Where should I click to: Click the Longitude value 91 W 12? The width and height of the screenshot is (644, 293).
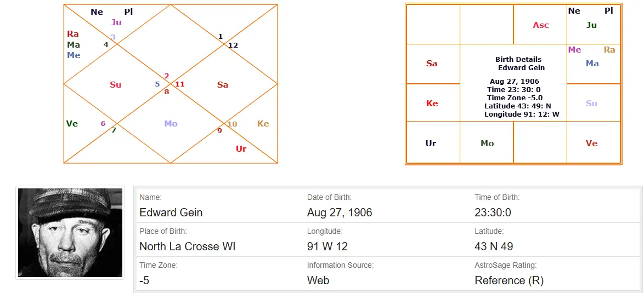click(327, 246)
